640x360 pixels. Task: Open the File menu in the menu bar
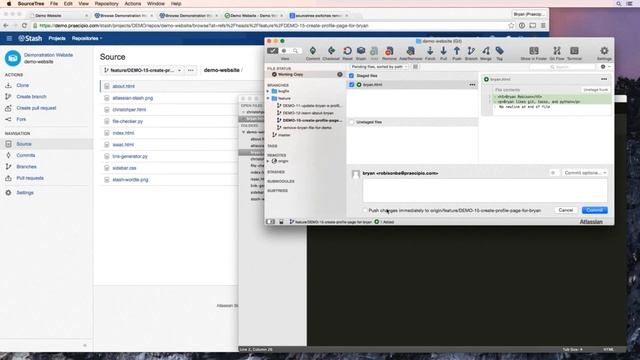pyautogui.click(x=54, y=4)
